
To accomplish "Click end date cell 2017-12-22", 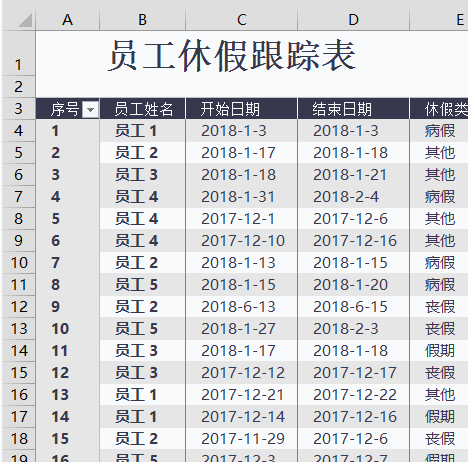I will coord(354,395).
